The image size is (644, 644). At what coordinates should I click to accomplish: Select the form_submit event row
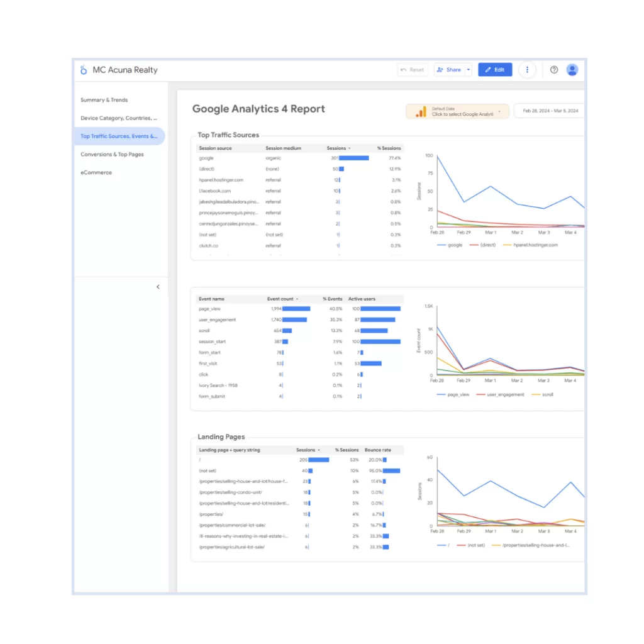[300, 396]
